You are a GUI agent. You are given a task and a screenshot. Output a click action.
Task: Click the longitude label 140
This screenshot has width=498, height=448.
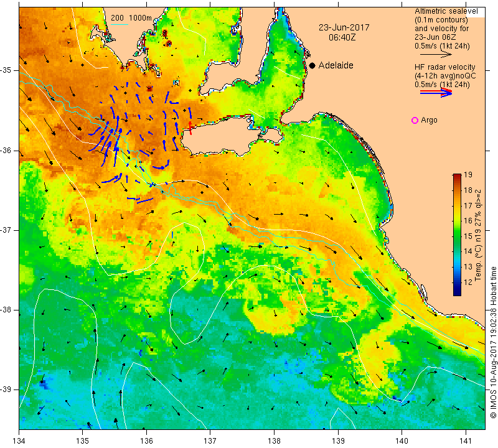402,441
